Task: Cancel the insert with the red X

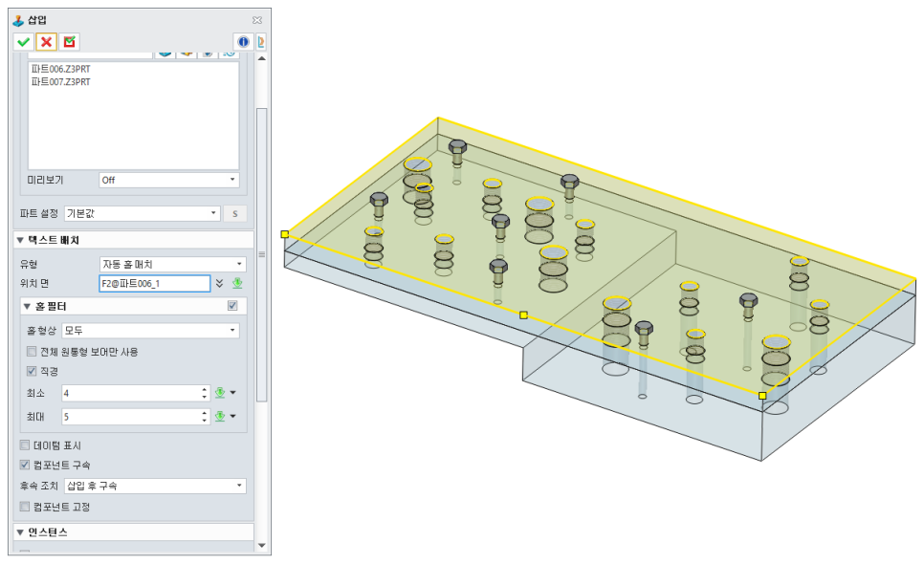Action: click(x=46, y=41)
